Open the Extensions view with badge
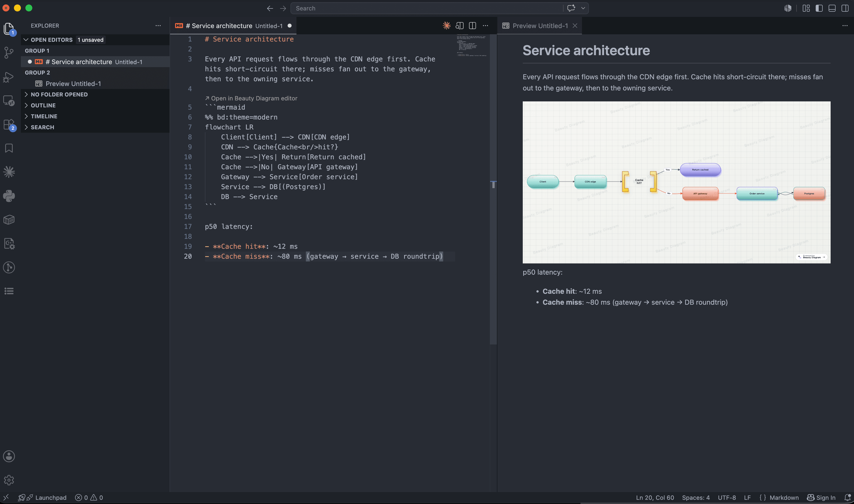 pos(9,125)
